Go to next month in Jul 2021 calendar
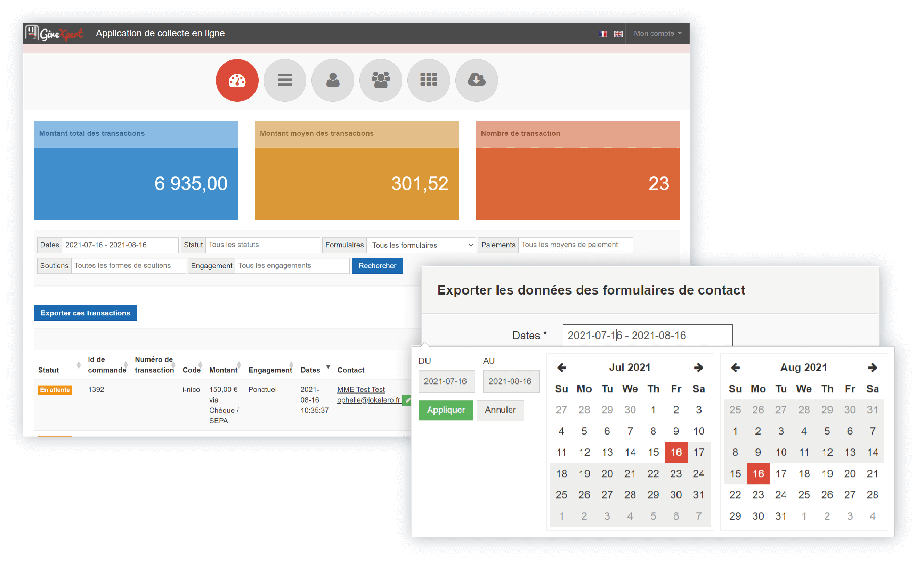The height and width of the screenshot is (562, 924). (698, 367)
